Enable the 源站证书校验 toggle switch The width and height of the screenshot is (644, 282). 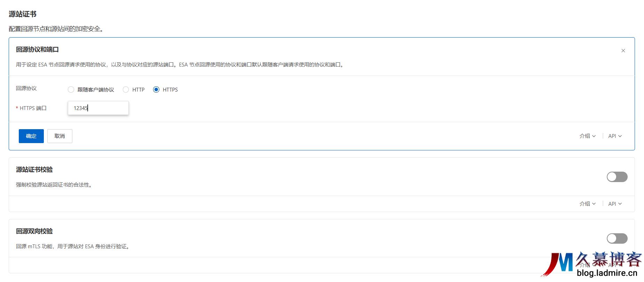617,177
